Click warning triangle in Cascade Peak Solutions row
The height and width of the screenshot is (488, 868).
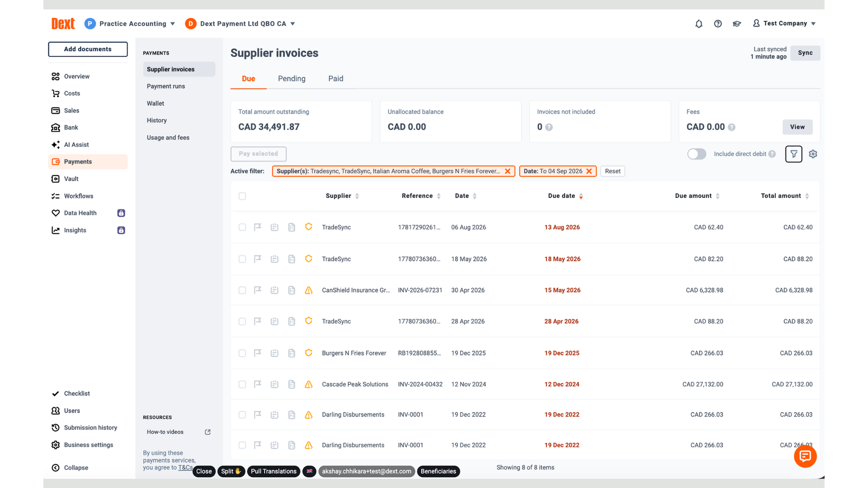pos(309,384)
